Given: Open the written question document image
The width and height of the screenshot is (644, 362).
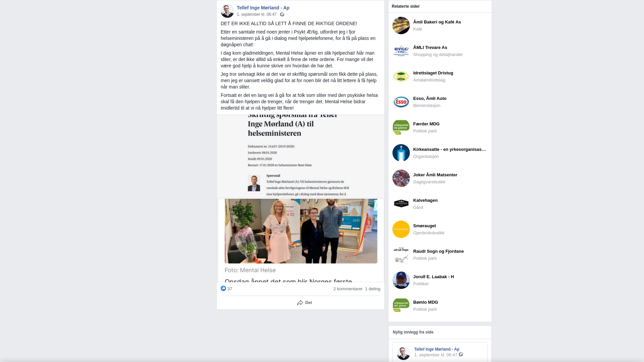Looking at the screenshot, I should click(x=301, y=156).
